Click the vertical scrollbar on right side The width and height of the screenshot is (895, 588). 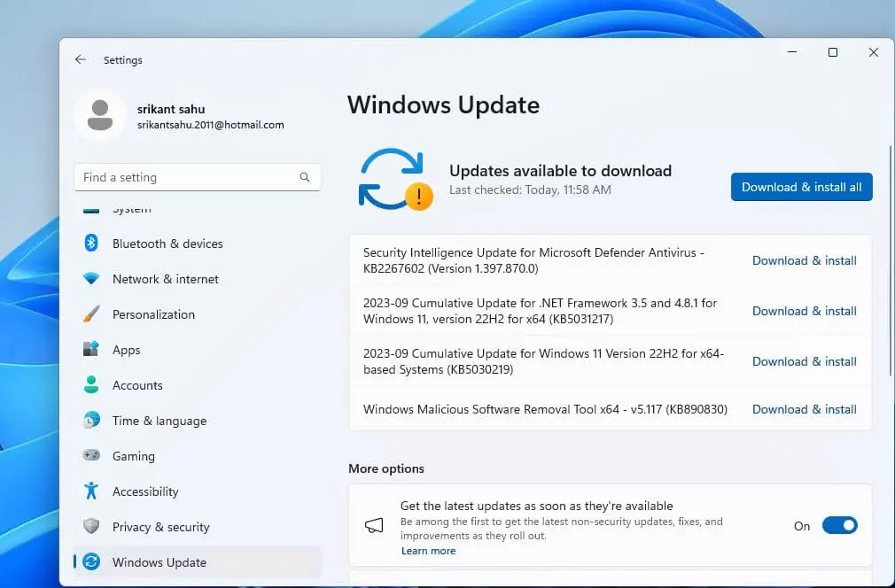(890, 266)
